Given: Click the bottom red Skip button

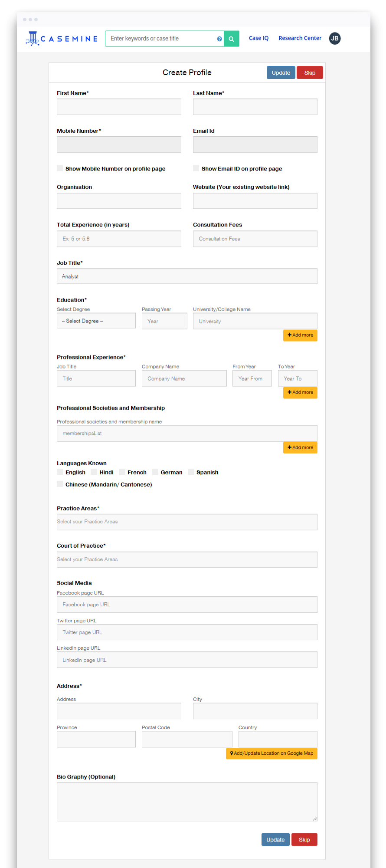Looking at the screenshot, I should 304,840.
